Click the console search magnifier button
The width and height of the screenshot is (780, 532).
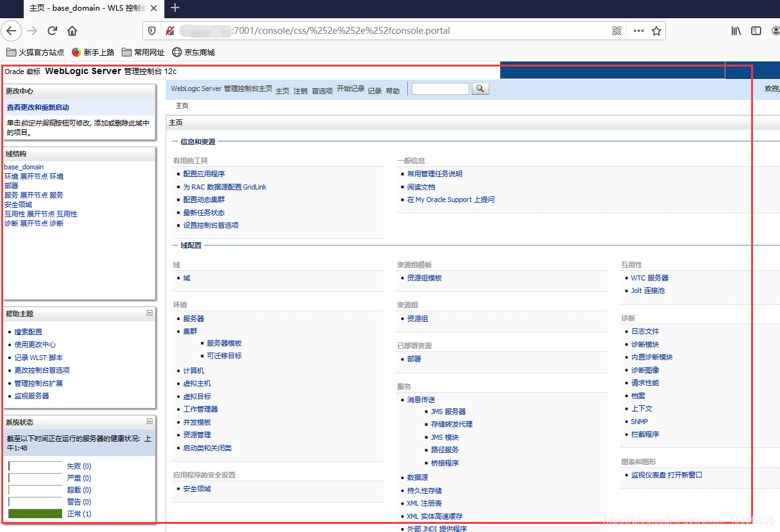point(479,88)
